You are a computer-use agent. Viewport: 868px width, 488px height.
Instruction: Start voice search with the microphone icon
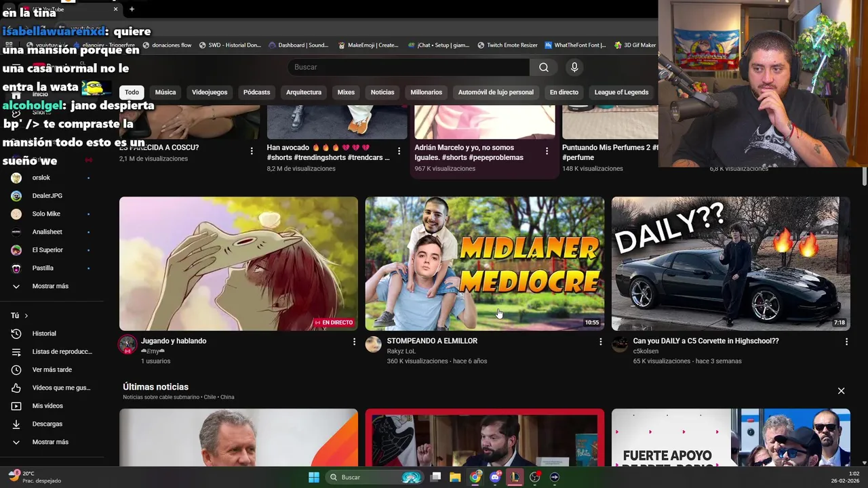574,67
